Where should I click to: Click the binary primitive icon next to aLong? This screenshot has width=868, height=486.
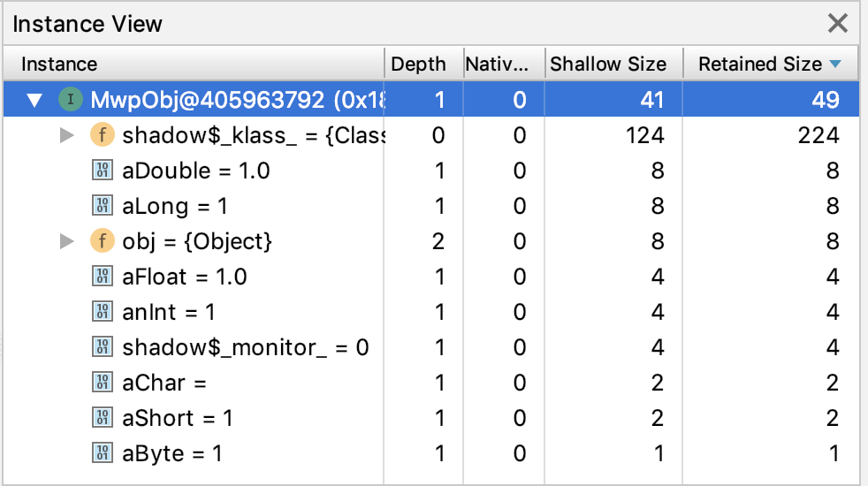coord(102,206)
